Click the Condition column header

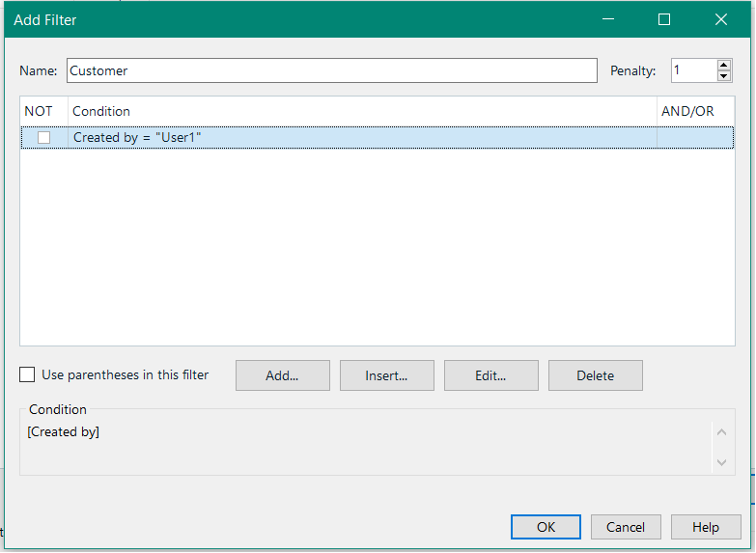[x=362, y=111]
